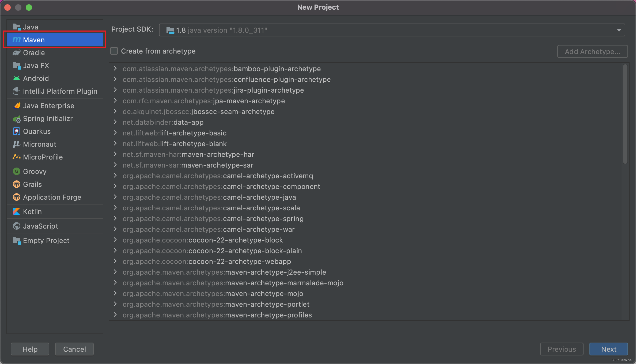The width and height of the screenshot is (636, 364).
Task: Select Spring Initializr project type
Action: click(55, 119)
